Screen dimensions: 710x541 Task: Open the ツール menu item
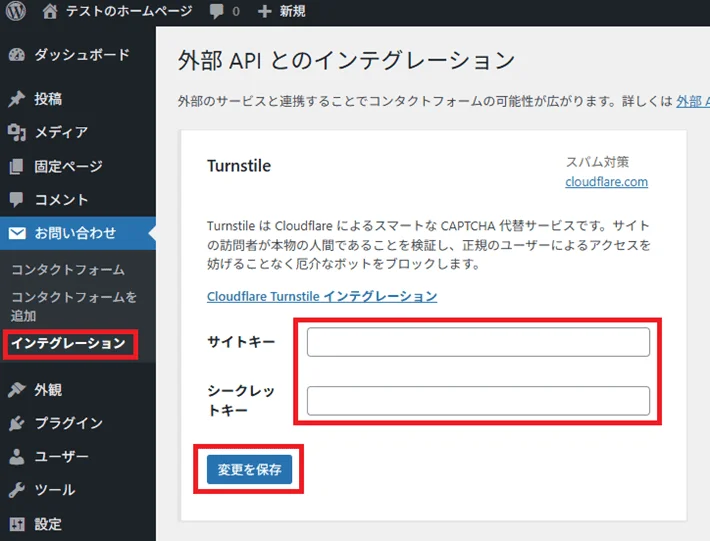[54, 490]
